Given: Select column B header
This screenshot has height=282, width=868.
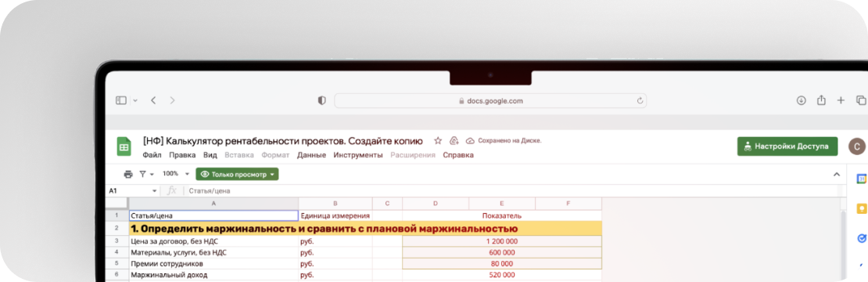Looking at the screenshot, I should 335,204.
